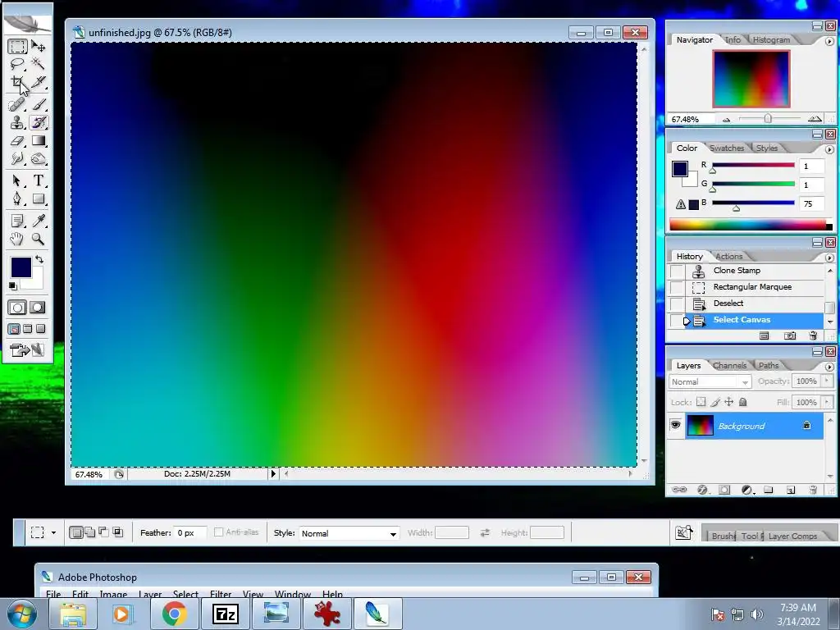Select the Crop tool
The height and width of the screenshot is (630, 840).
coord(17,82)
